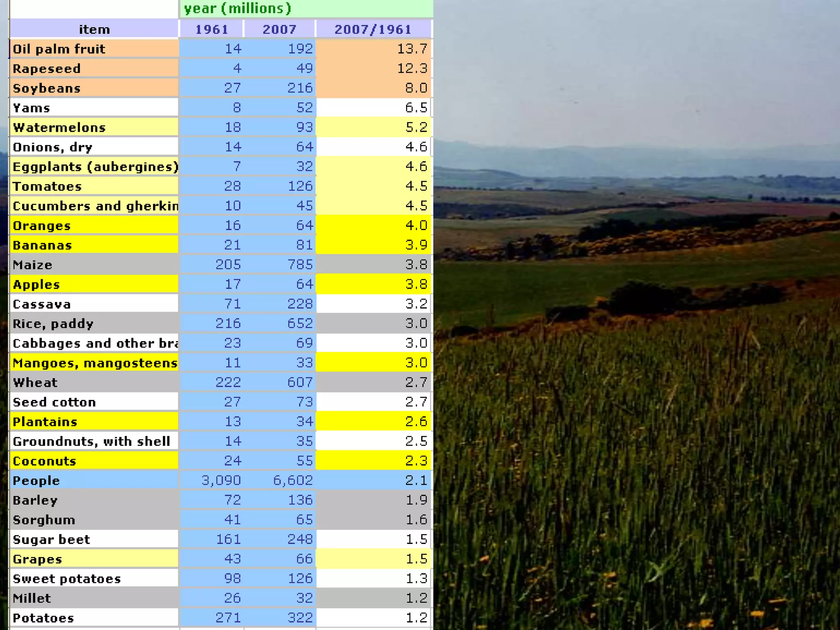Select the Soybeans 2007 value 216
Screen dimensions: 840x630
click(x=300, y=88)
